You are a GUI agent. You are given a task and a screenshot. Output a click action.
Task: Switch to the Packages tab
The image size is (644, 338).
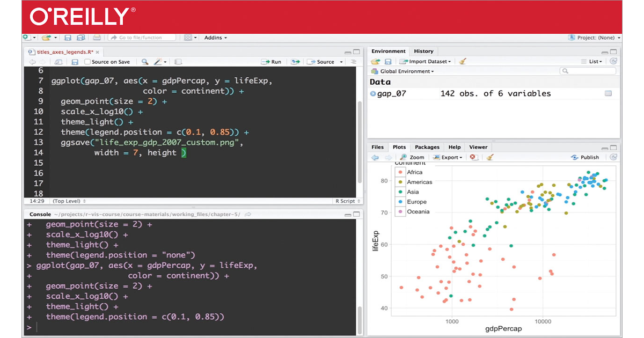427,147
